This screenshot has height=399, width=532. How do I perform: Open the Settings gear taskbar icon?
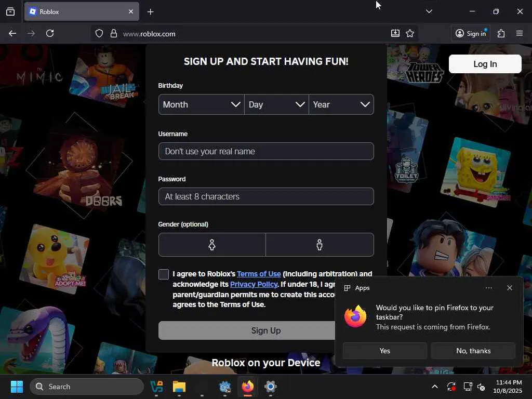point(270,387)
